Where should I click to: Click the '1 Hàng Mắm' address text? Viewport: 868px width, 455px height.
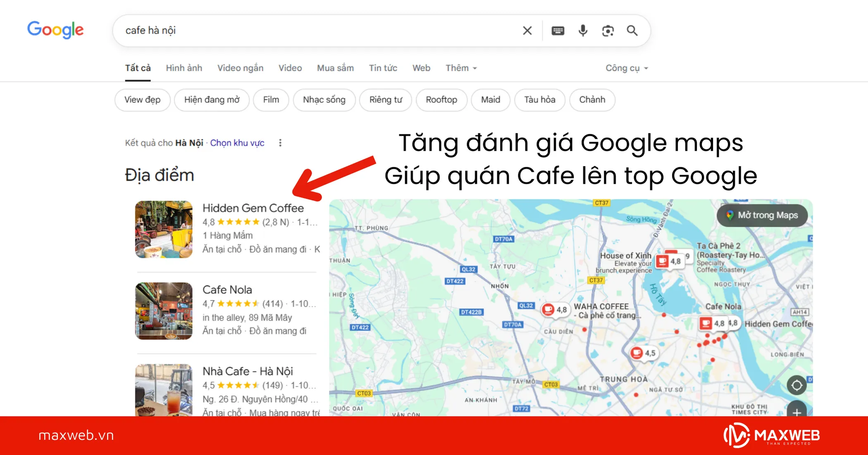[x=227, y=235]
